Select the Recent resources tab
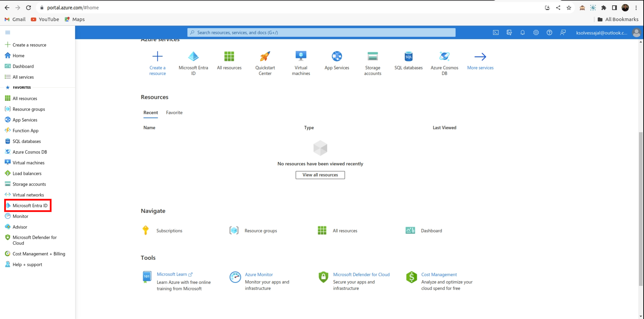Image resolution: width=644 pixels, height=319 pixels. (x=151, y=113)
